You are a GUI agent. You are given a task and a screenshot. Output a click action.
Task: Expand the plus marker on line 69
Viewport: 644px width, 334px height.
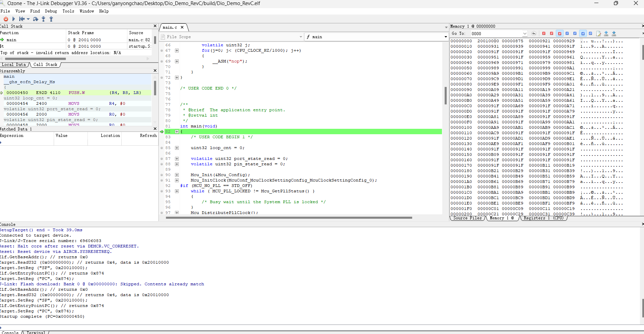pos(177,61)
